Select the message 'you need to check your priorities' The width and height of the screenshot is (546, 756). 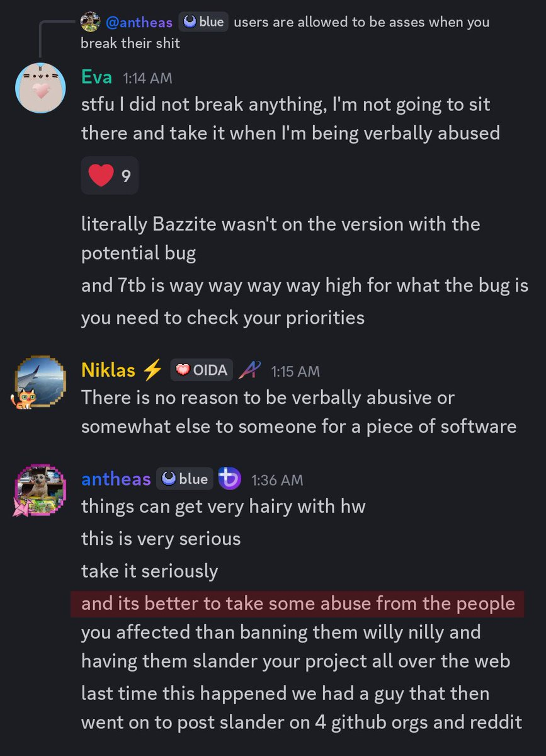point(223,318)
